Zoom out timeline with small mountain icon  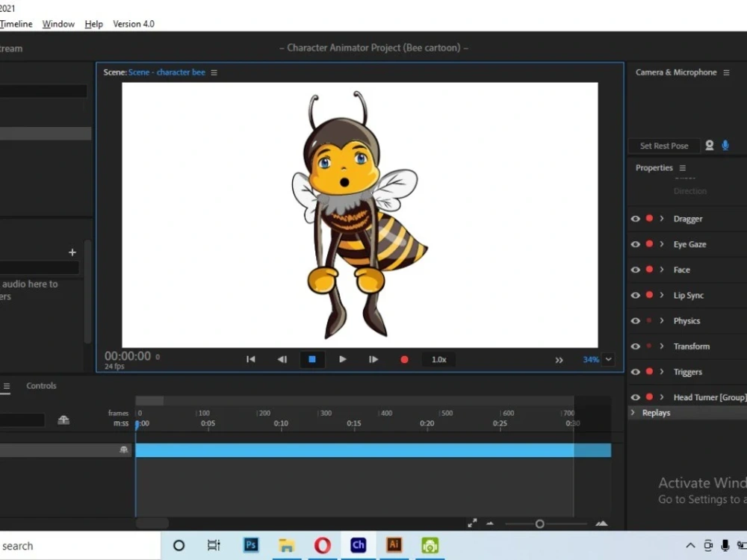tap(490, 524)
